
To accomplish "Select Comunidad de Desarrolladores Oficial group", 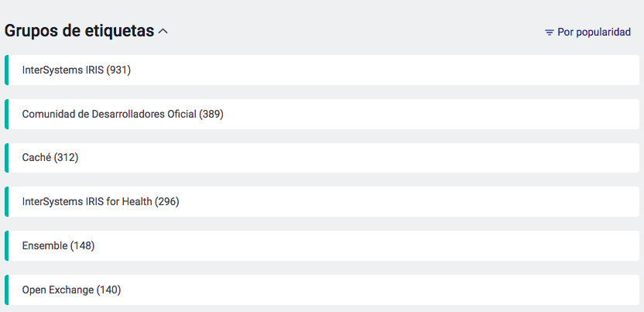I will [x=122, y=114].
